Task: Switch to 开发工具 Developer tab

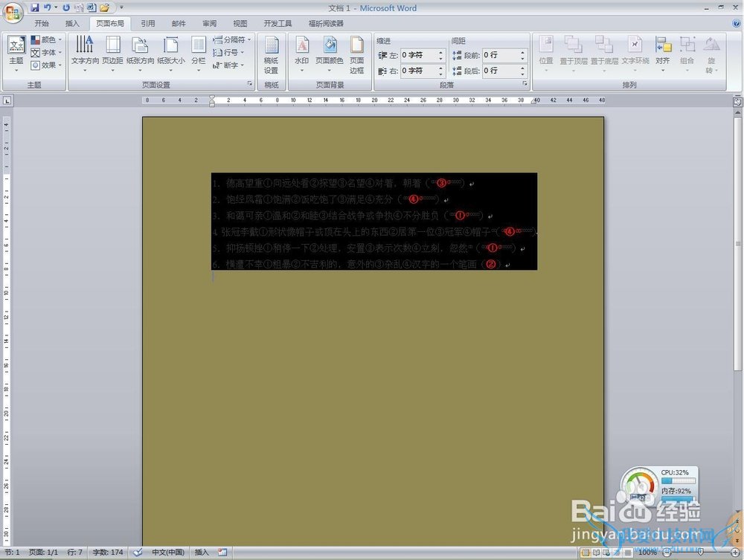Action: pyautogui.click(x=278, y=23)
